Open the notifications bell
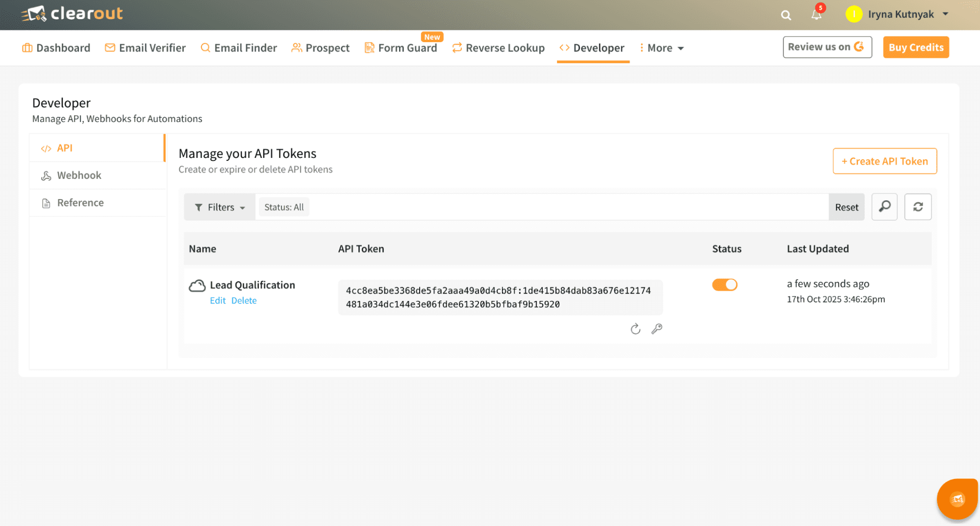 [816, 15]
